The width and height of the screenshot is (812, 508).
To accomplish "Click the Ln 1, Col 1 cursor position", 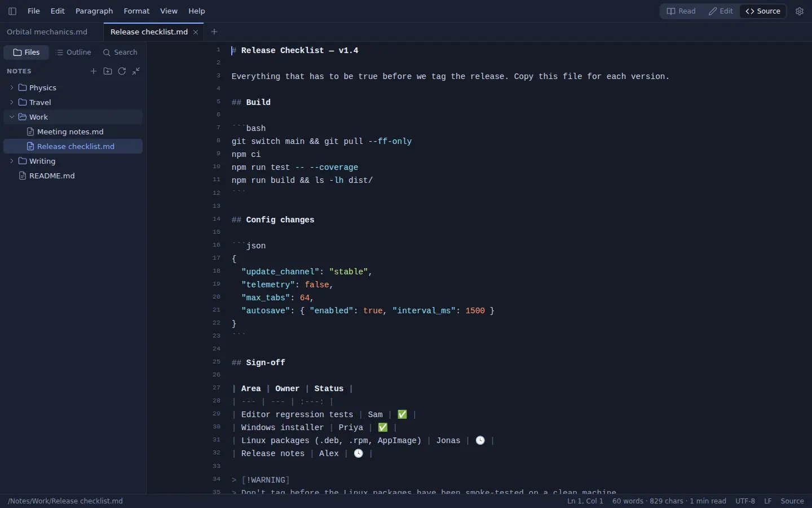I will pyautogui.click(x=585, y=501).
